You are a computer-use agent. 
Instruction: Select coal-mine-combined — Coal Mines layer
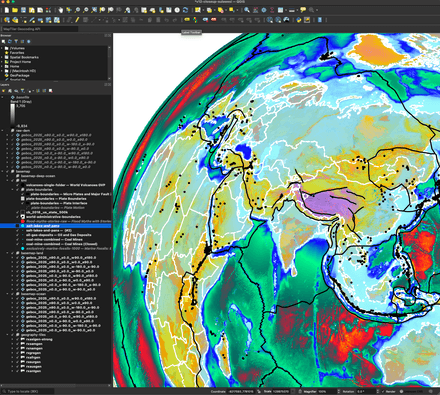click(x=54, y=239)
